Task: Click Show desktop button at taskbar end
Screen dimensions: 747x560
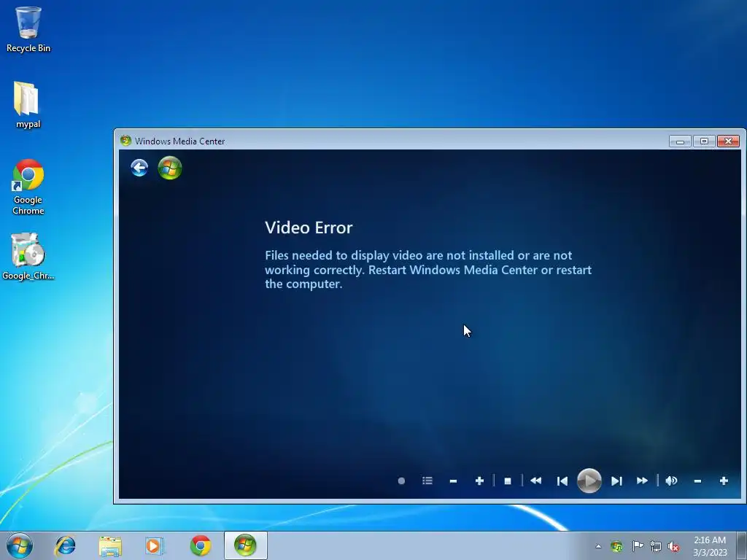Action: coord(742,545)
